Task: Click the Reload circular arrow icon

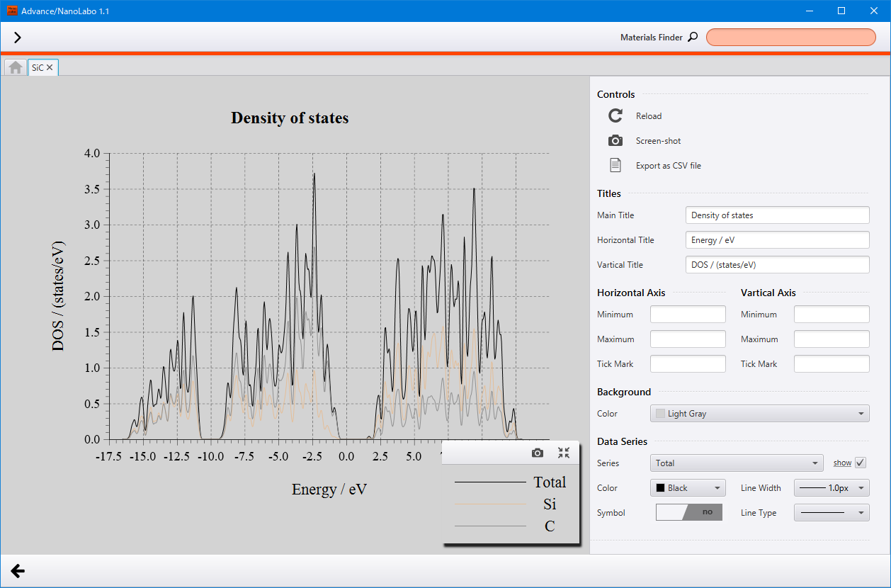Action: coord(615,115)
